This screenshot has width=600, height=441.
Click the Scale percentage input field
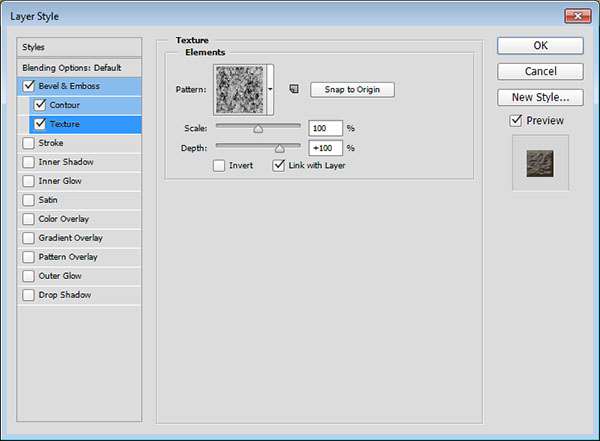(326, 128)
